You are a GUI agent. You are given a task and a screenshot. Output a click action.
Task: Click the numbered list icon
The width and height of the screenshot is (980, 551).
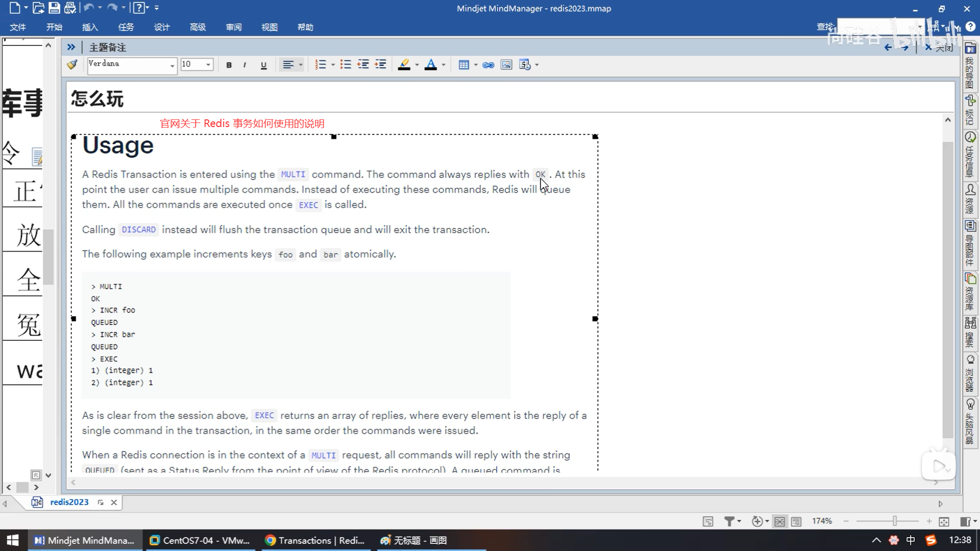320,65
